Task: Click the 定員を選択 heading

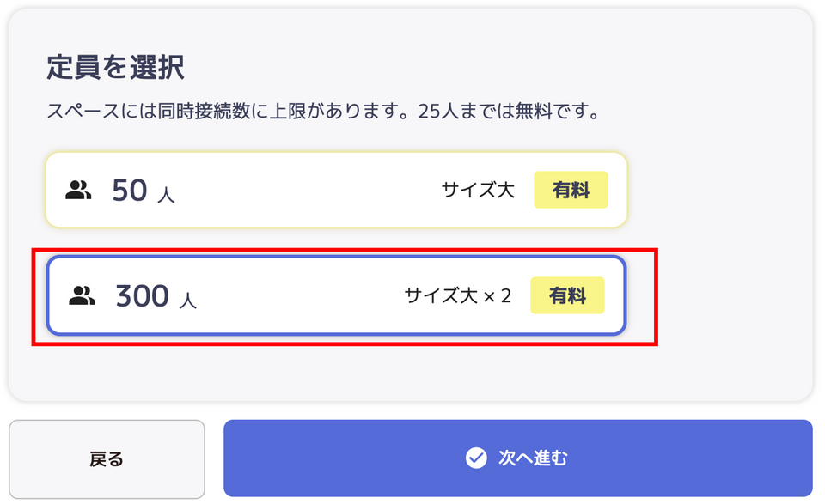Action: (115, 67)
